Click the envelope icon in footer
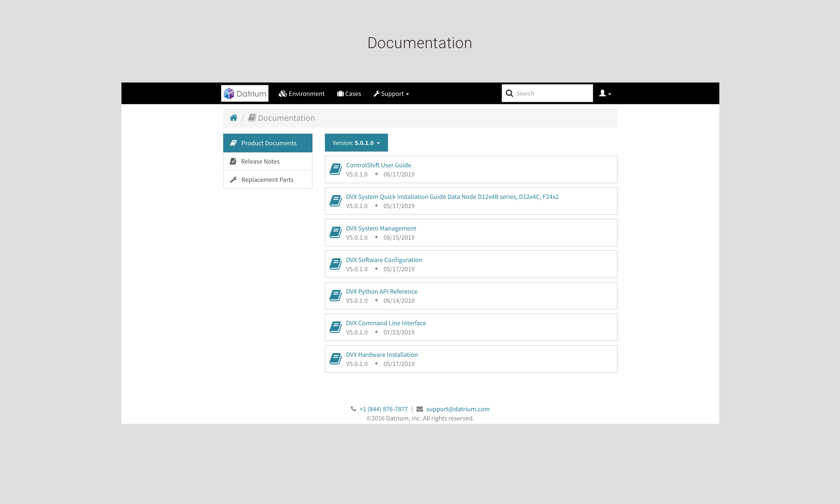840x504 pixels. [x=420, y=409]
